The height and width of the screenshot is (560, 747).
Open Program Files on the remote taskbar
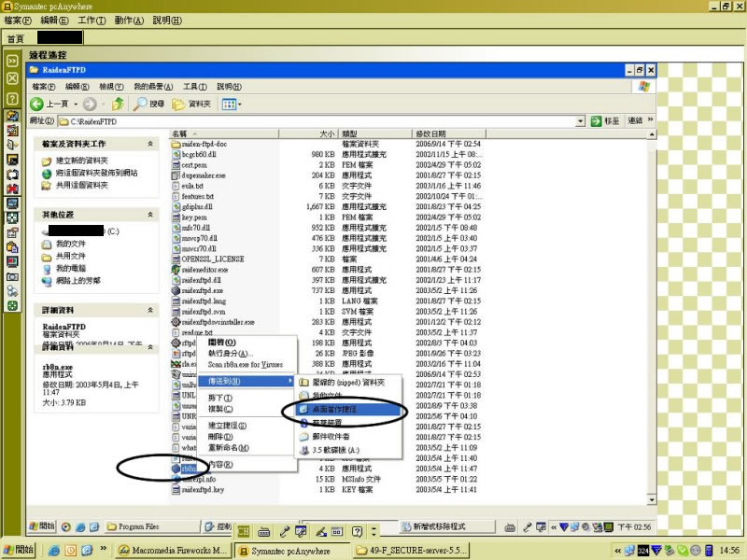(151, 526)
